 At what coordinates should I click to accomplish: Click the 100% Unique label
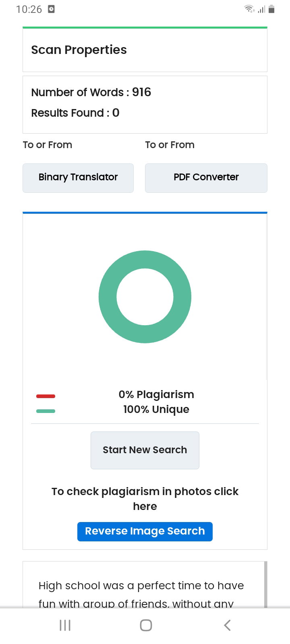(x=156, y=409)
